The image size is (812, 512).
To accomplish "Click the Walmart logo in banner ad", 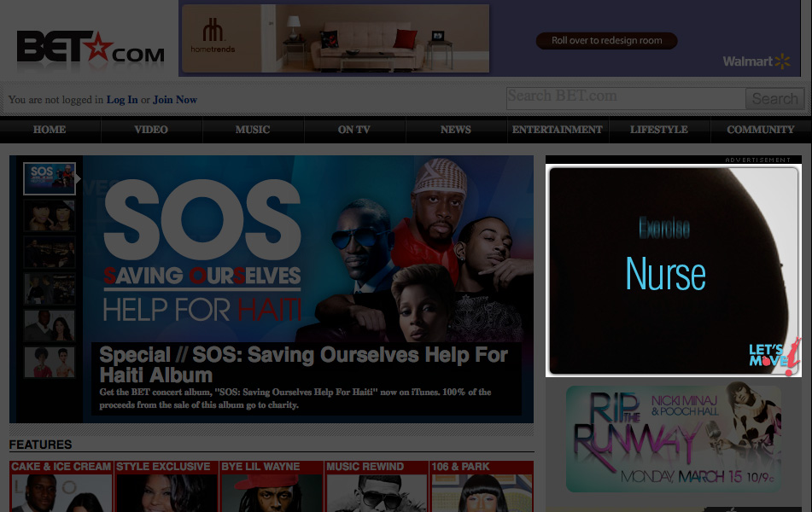I will (756, 61).
